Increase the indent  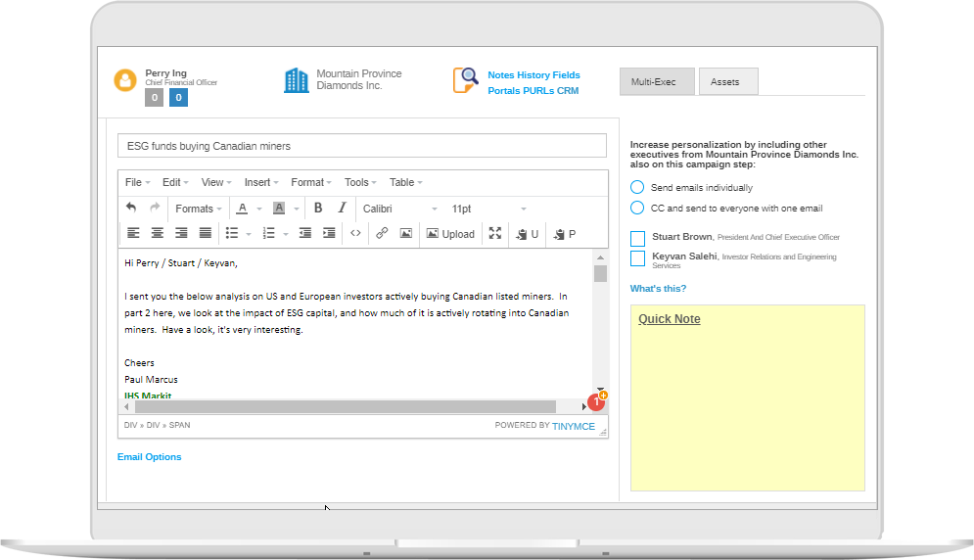(329, 233)
